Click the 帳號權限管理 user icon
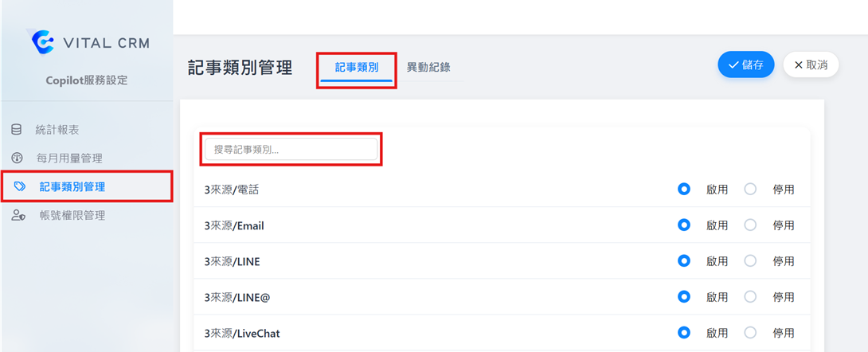The image size is (868, 352). pyautogui.click(x=18, y=216)
